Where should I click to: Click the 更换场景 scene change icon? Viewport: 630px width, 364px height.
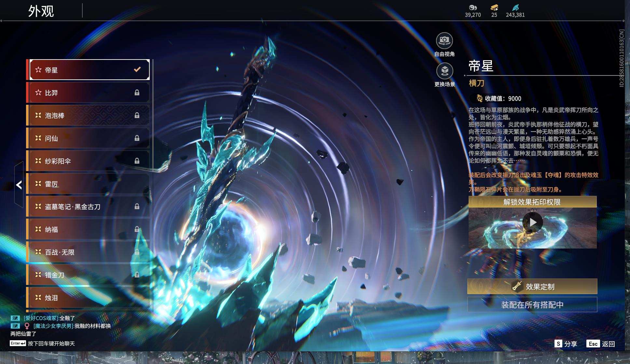tap(445, 71)
